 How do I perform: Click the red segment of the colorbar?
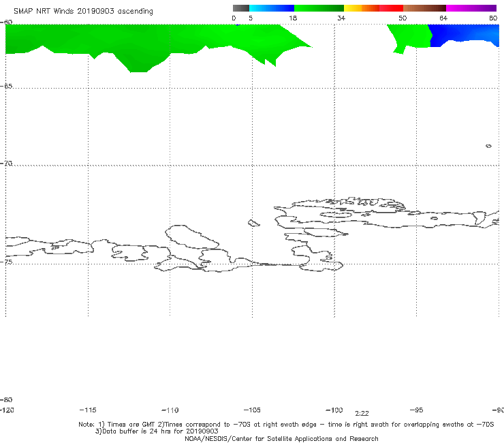point(391,8)
